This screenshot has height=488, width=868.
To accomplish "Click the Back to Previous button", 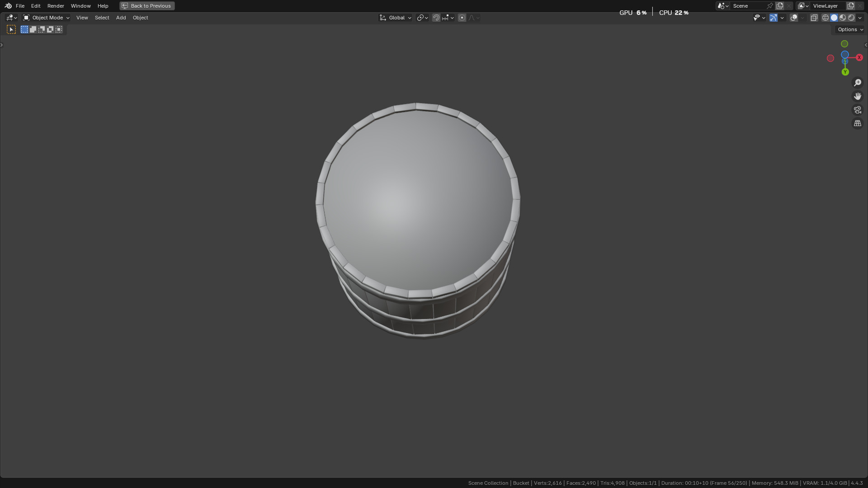I will (147, 6).
